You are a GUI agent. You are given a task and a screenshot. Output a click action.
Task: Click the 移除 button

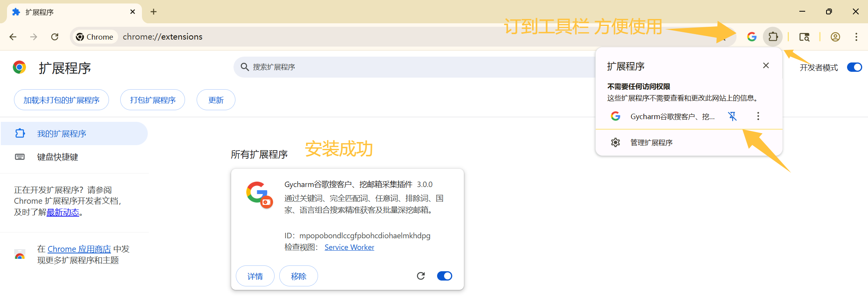point(299,276)
